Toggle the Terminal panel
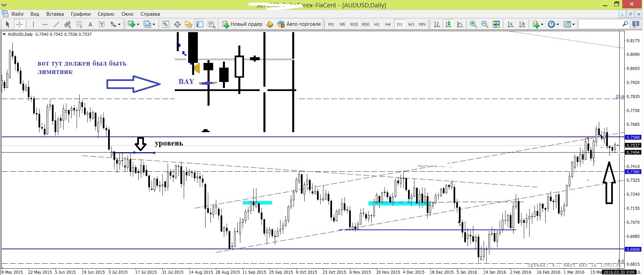 tap(200, 24)
